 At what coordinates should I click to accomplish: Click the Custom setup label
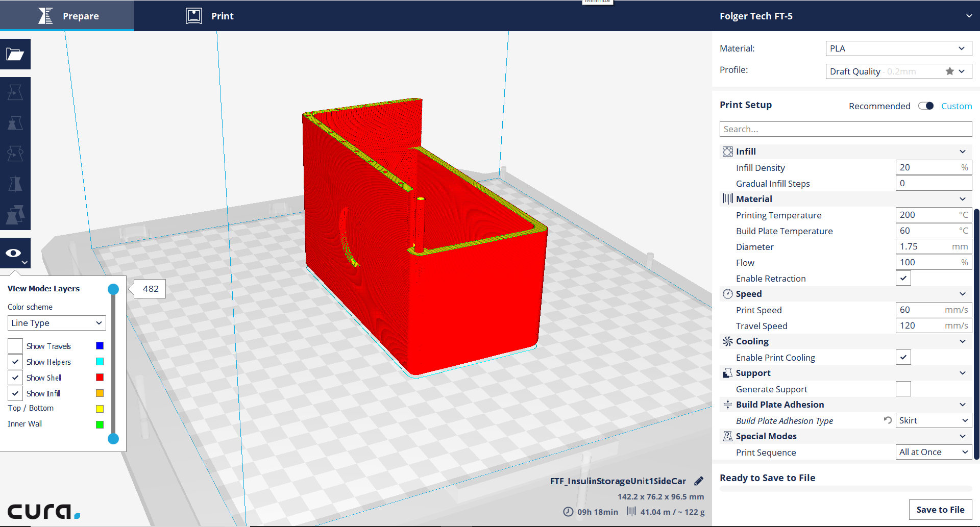point(957,106)
